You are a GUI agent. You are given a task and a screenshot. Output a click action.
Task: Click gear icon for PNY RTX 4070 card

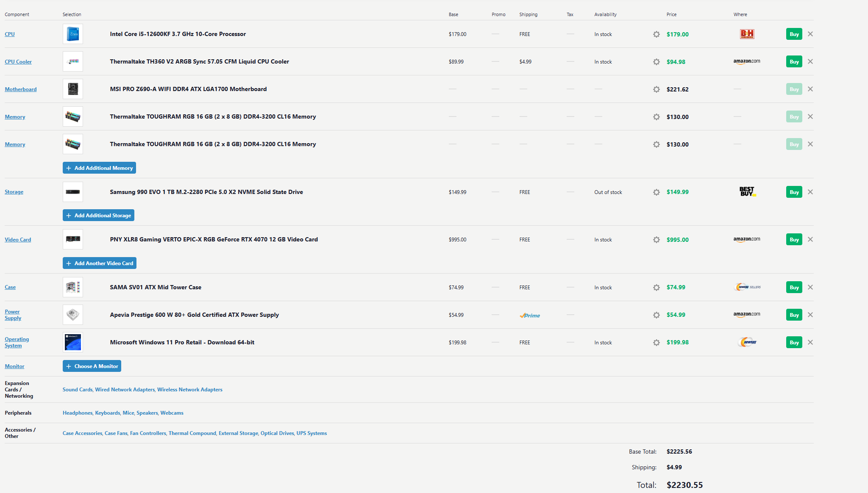[657, 240]
